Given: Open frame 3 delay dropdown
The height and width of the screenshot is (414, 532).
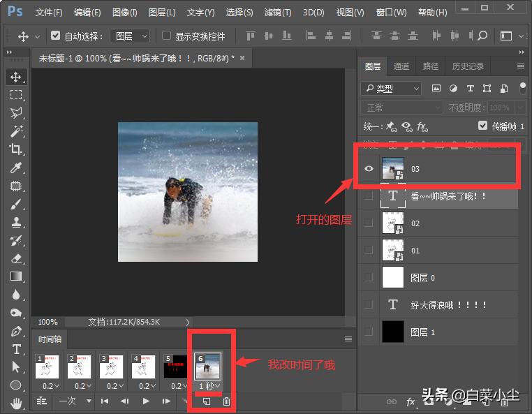Looking at the screenshot, I should (114, 386).
